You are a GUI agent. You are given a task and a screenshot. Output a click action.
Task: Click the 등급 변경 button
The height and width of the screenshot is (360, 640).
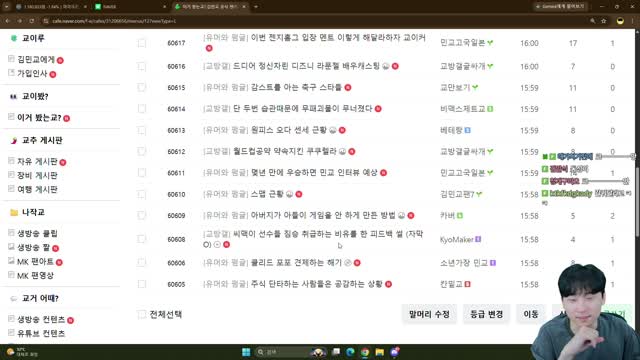click(487, 314)
